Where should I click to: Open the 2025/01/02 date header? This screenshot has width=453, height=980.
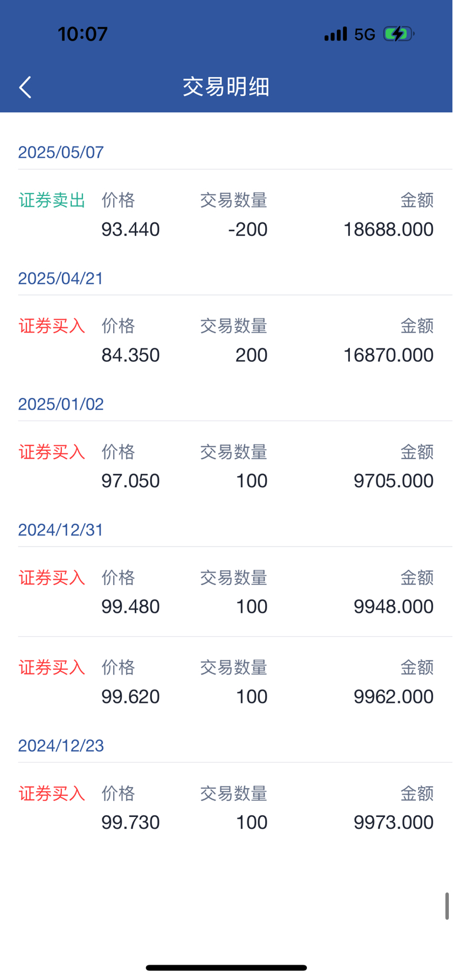[61, 404]
